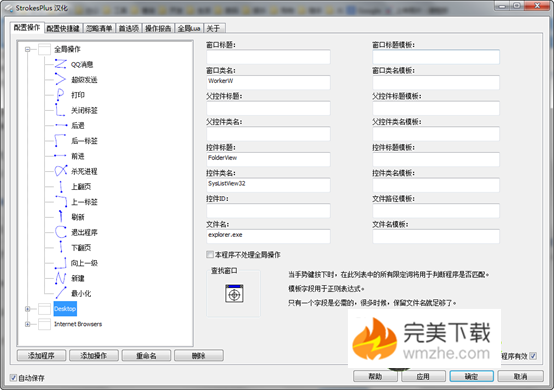Focus the 窗口类名模板 input field
Screen dimensions: 554x390
[x=436, y=82]
